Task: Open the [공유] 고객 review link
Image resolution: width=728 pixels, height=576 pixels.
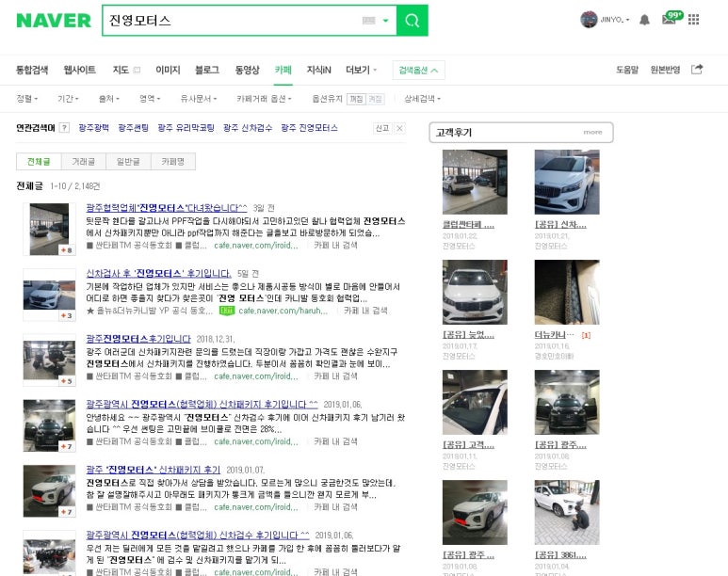Action: point(468,445)
